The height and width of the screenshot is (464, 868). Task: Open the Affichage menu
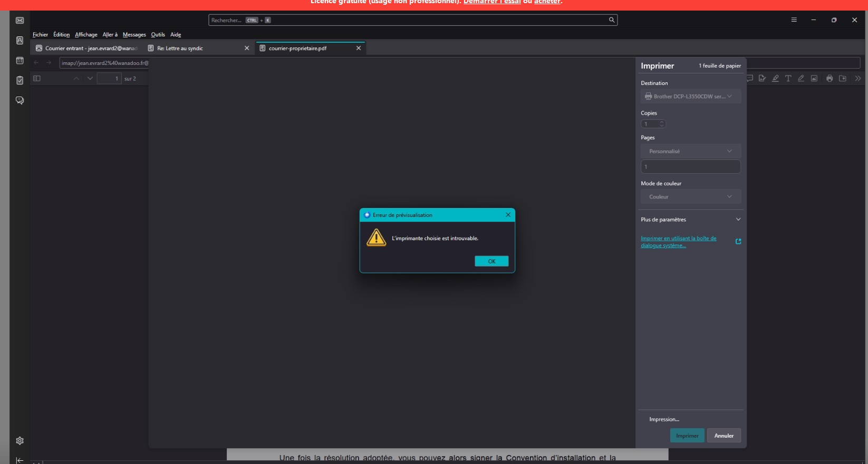86,35
